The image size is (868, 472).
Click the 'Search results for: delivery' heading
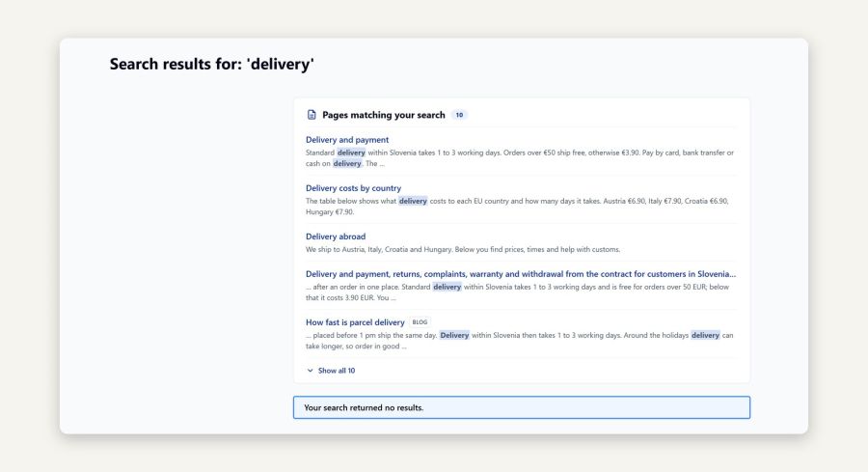click(211, 64)
